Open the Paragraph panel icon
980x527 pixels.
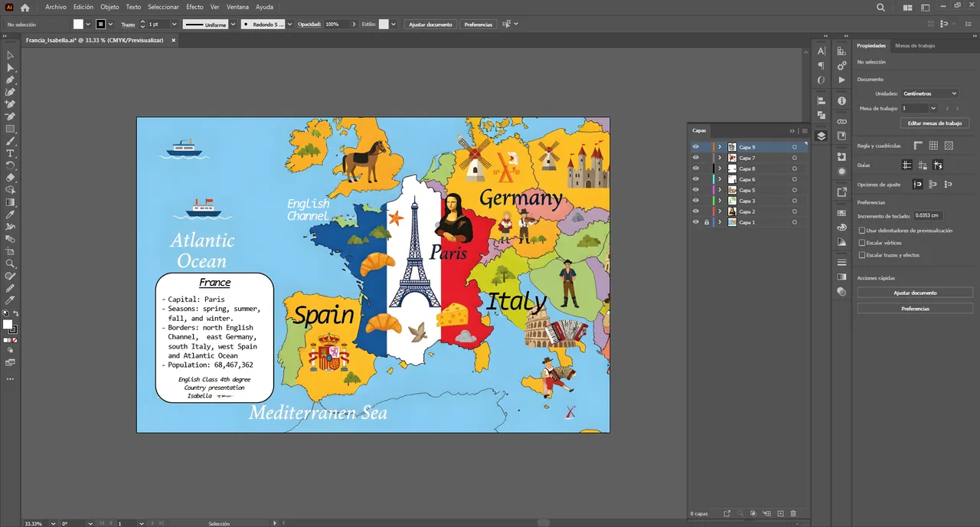click(x=822, y=65)
